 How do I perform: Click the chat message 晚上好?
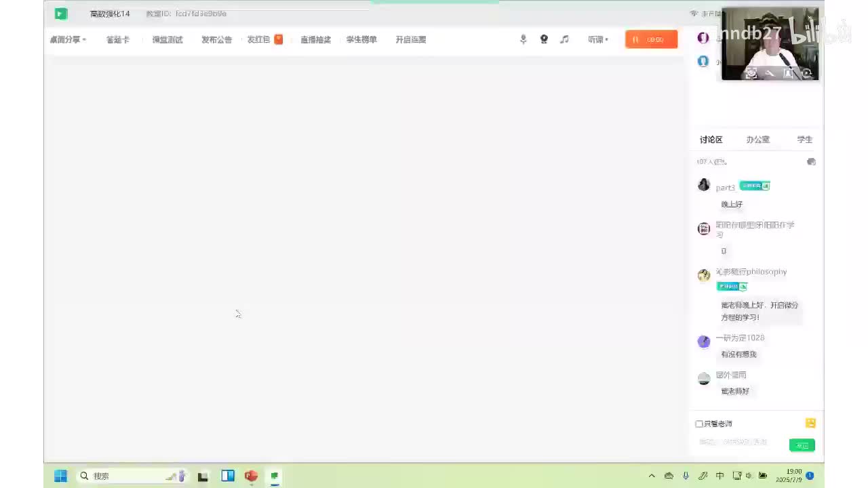point(732,204)
